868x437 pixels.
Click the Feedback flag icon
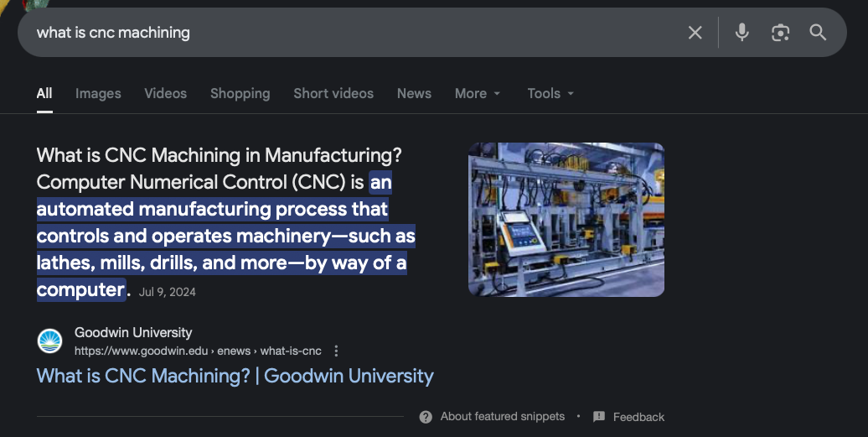tap(599, 417)
